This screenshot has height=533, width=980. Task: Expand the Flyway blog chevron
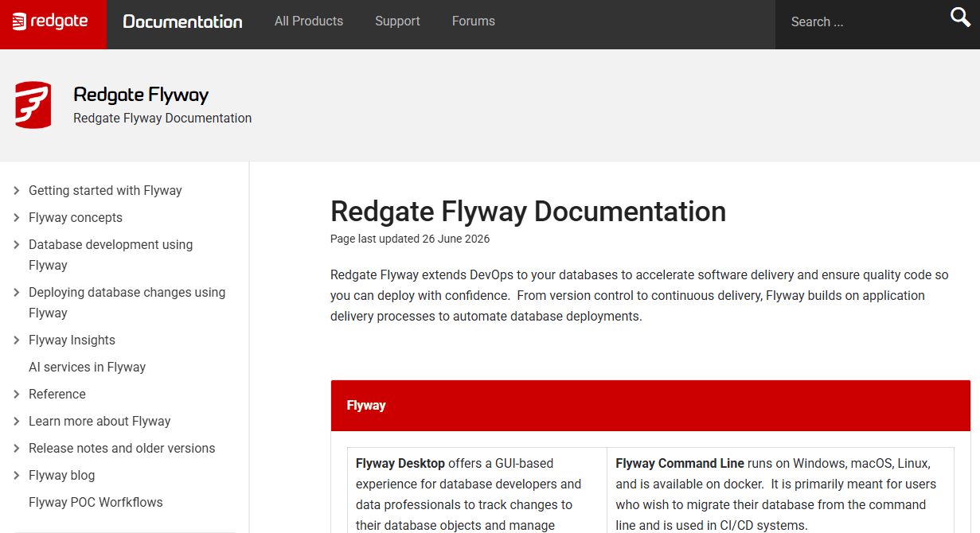click(x=17, y=476)
